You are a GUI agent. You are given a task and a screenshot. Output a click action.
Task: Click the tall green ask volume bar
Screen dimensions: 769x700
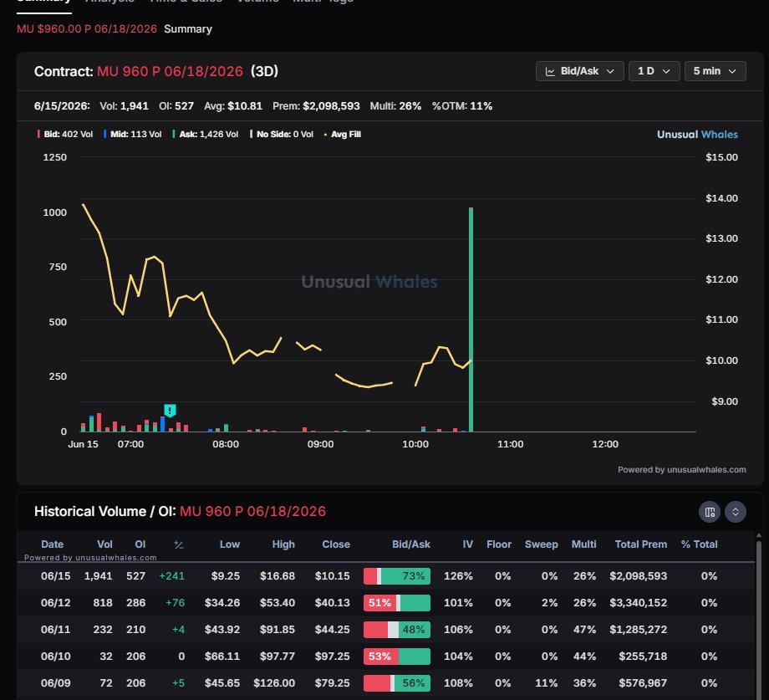pyautogui.click(x=471, y=319)
